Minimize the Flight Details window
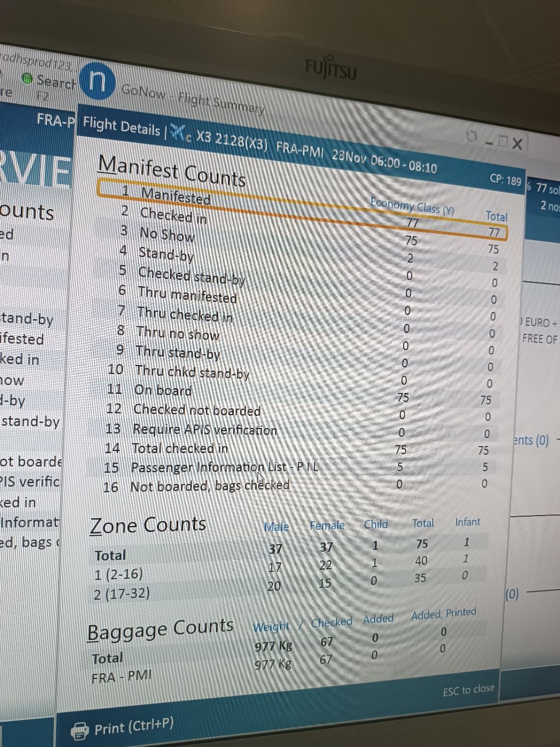 489,142
